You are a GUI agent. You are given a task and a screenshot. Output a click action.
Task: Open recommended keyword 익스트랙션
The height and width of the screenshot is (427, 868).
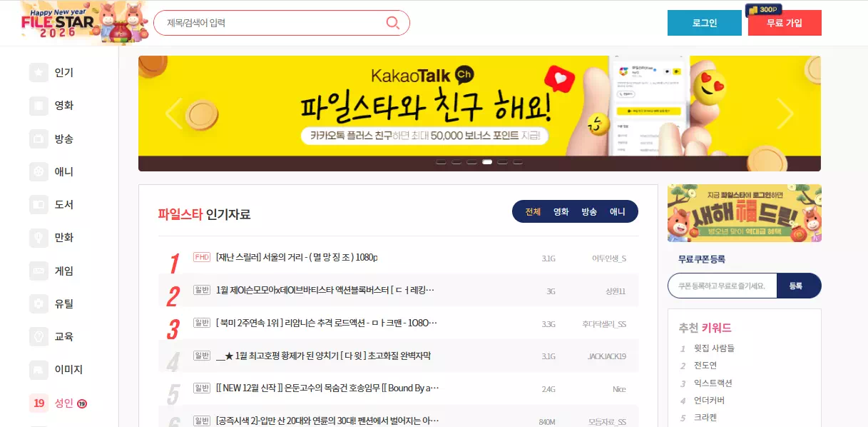pos(713,383)
